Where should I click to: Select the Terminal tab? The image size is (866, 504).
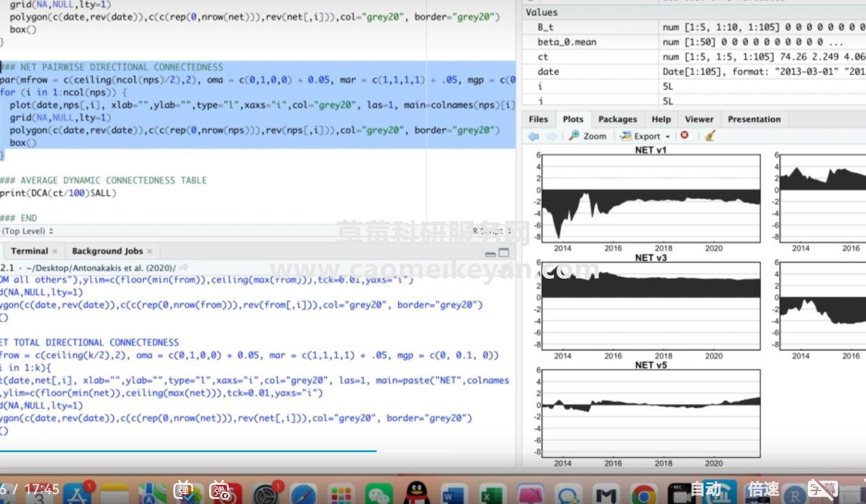point(29,251)
